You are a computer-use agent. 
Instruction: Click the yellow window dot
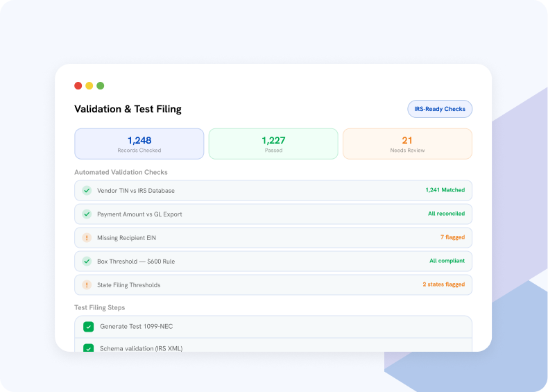click(89, 85)
